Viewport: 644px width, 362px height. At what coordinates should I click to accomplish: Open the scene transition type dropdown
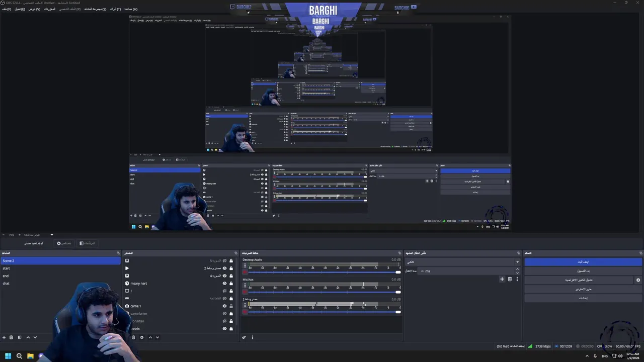point(463,262)
